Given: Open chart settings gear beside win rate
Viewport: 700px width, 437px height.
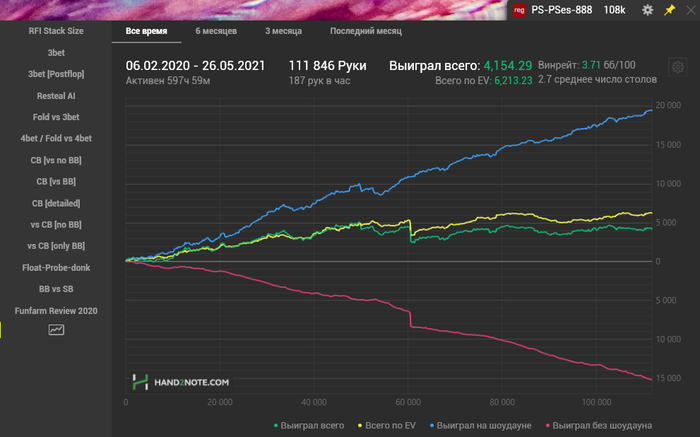Looking at the screenshot, I should click(x=678, y=67).
